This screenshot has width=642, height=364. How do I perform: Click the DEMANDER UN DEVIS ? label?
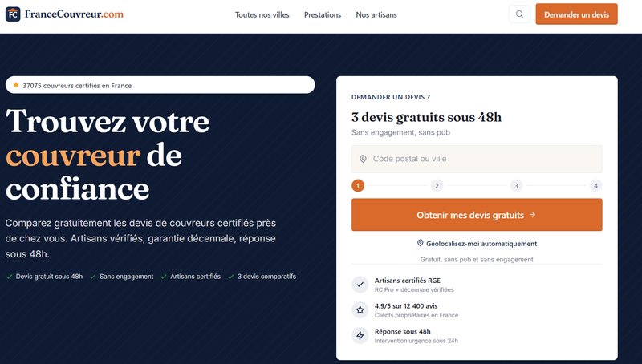(x=391, y=97)
